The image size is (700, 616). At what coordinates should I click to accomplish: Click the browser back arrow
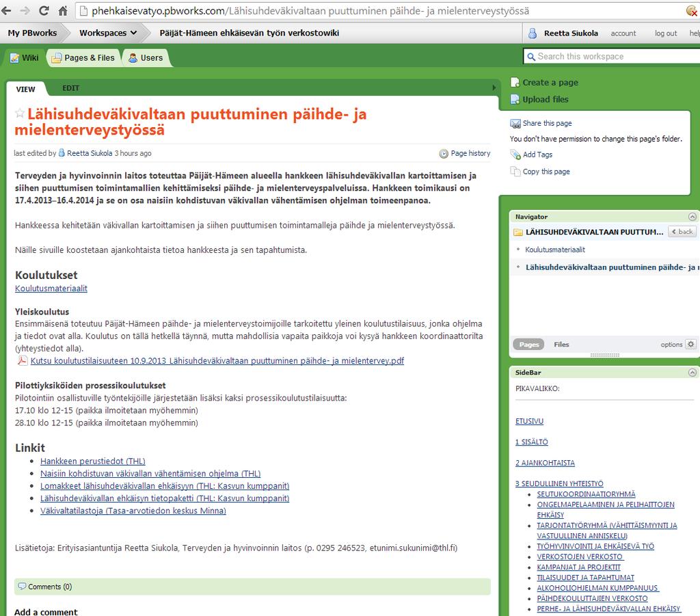pos(6,11)
